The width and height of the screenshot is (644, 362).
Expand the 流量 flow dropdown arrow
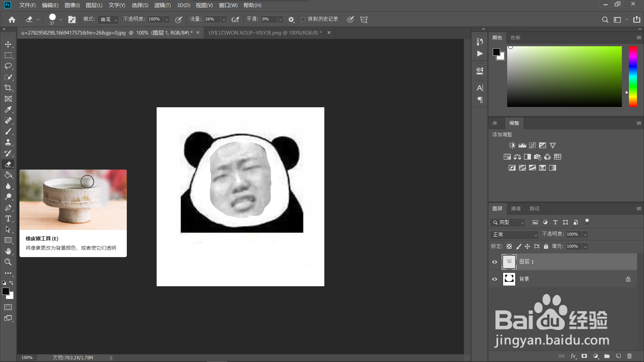(224, 19)
